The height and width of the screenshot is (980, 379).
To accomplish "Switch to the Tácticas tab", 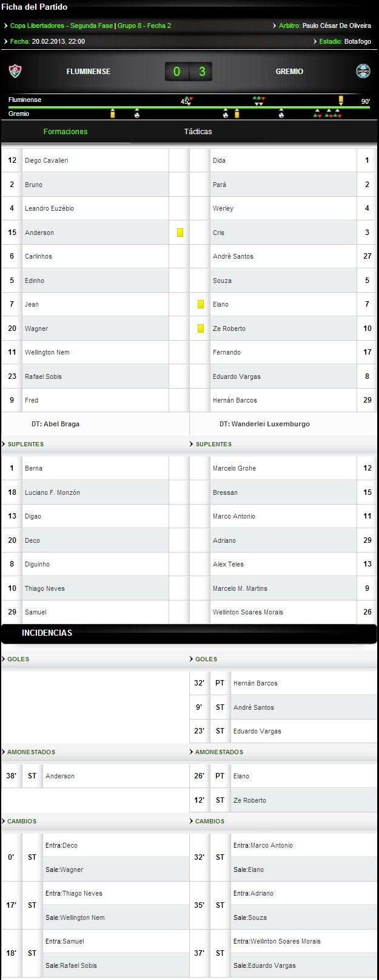I will tap(198, 132).
